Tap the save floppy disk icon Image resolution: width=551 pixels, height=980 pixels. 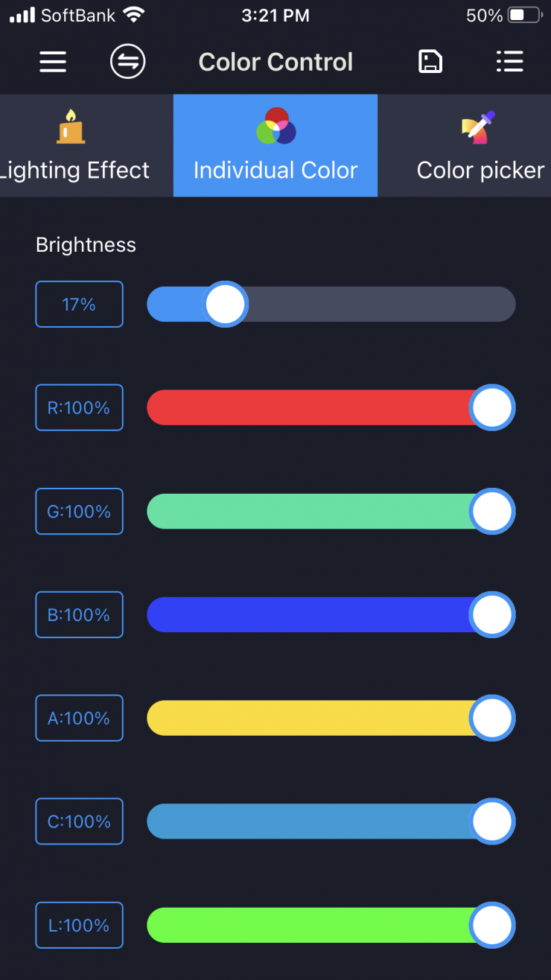(430, 62)
